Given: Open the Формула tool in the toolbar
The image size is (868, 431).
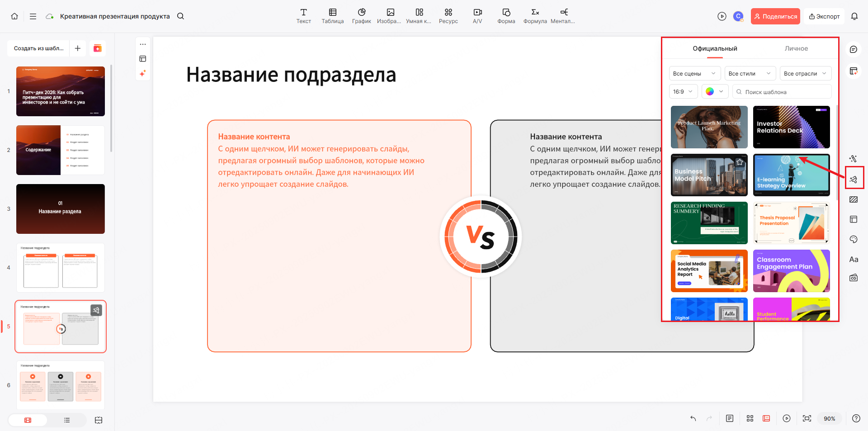Looking at the screenshot, I should tap(535, 16).
